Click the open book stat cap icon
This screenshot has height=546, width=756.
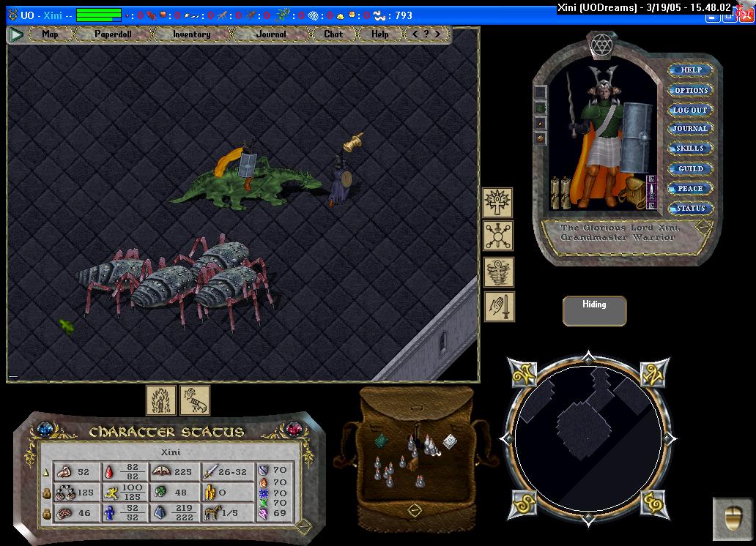(161, 471)
